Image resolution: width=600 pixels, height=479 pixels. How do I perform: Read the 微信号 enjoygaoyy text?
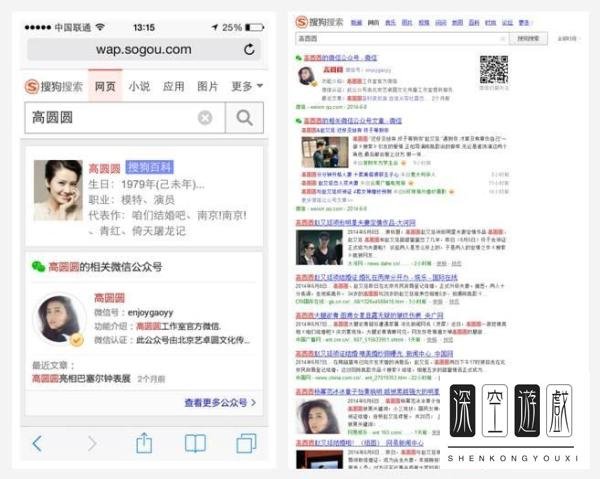[x=134, y=313]
